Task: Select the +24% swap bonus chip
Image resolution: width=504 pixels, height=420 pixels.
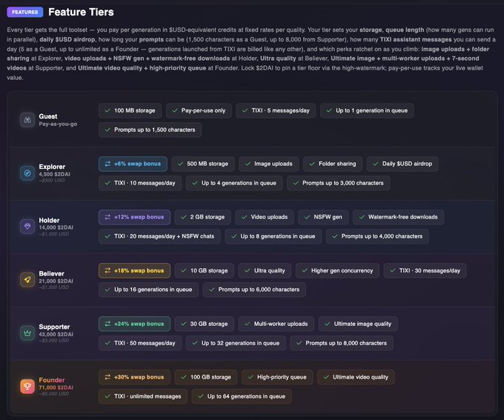Action: [x=134, y=324]
